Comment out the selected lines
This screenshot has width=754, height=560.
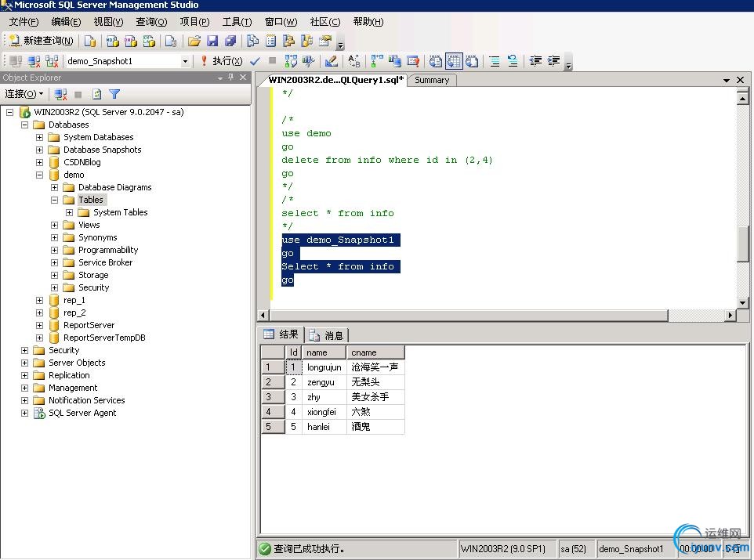[x=495, y=61]
